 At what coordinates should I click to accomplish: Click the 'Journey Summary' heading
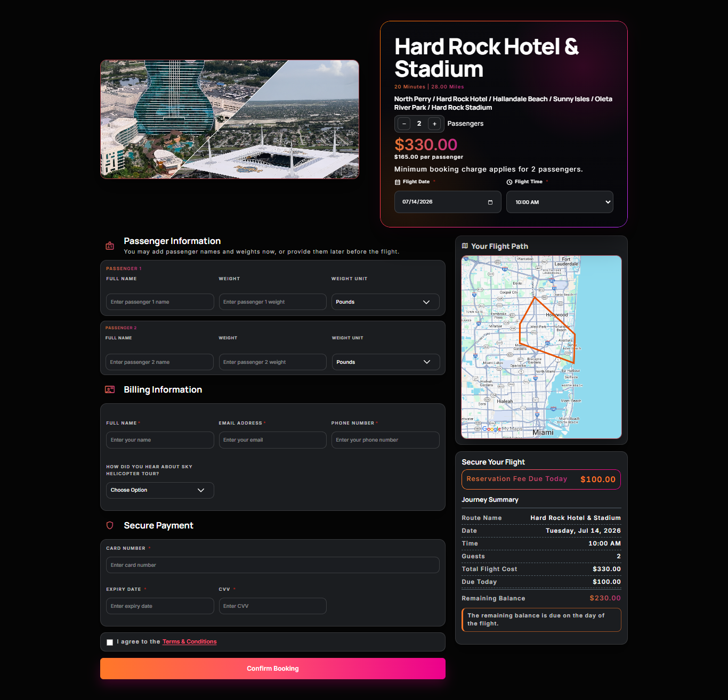coord(490,500)
